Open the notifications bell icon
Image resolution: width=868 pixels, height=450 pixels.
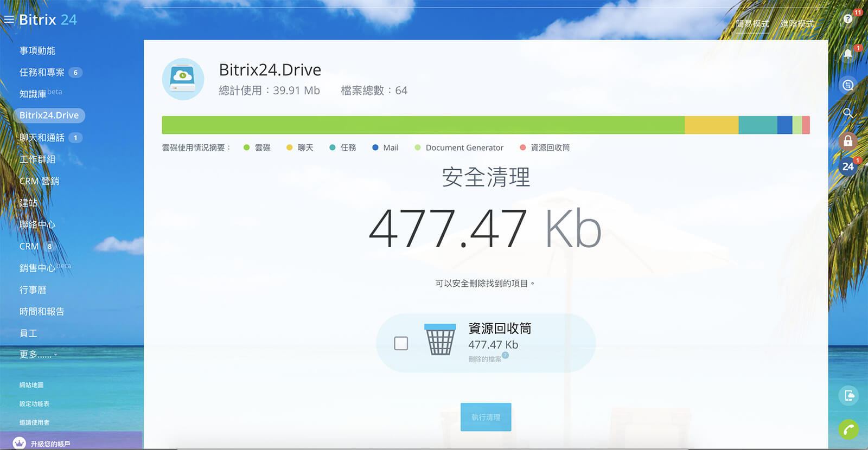pos(848,54)
